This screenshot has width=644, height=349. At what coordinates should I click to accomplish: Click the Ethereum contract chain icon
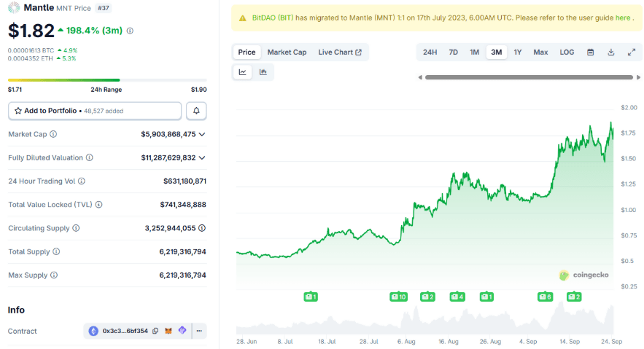click(93, 331)
